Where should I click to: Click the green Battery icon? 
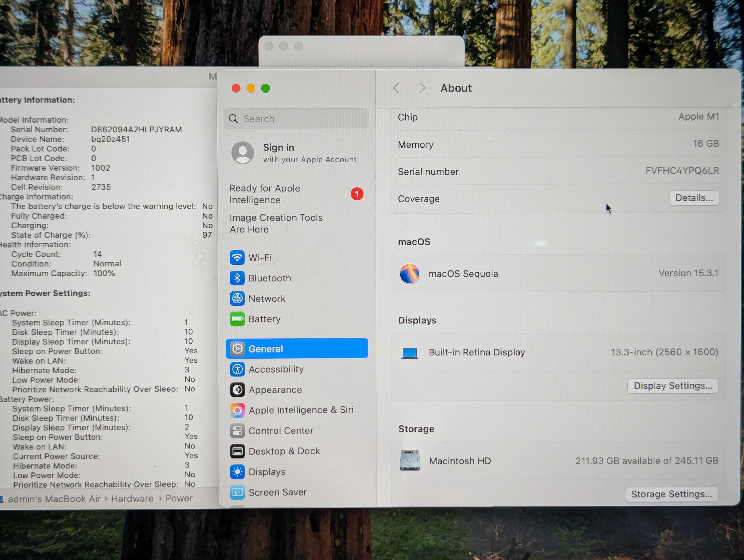[237, 319]
